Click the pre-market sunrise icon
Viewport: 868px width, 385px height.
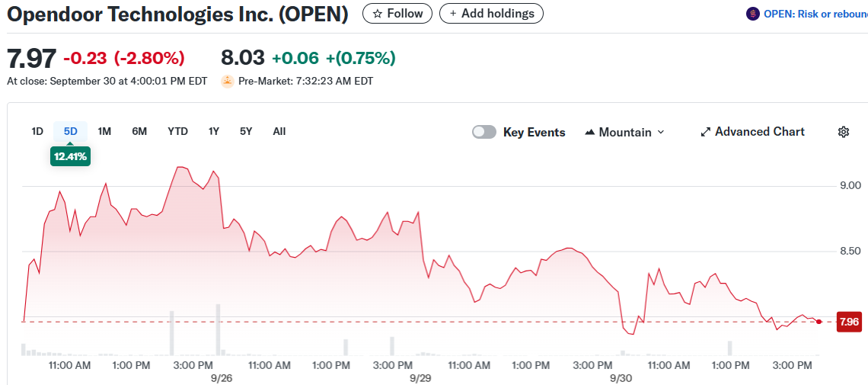tap(227, 81)
